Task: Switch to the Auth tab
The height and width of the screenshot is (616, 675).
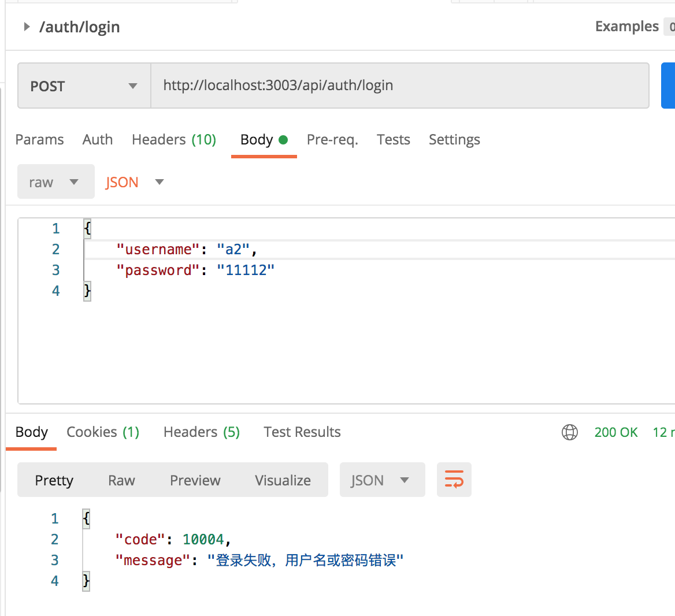Action: click(x=98, y=140)
